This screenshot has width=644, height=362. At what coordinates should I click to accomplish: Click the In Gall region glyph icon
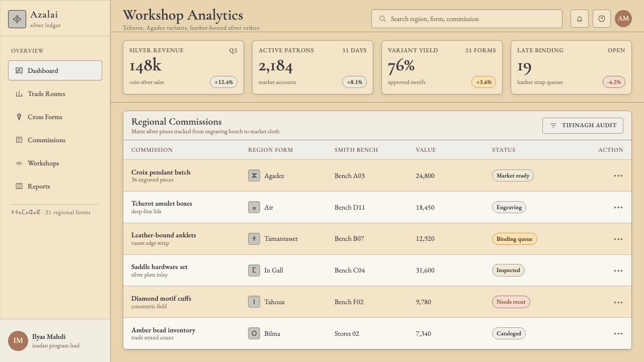254,270
